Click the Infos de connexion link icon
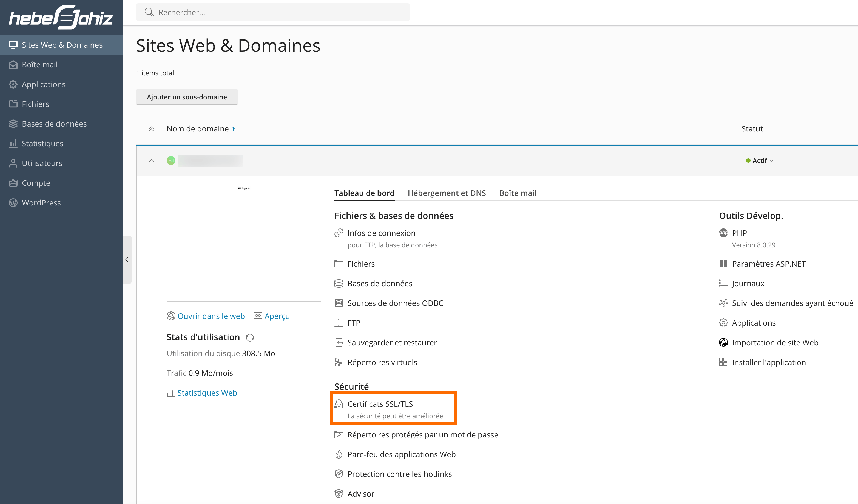This screenshot has width=858, height=504. point(339,233)
